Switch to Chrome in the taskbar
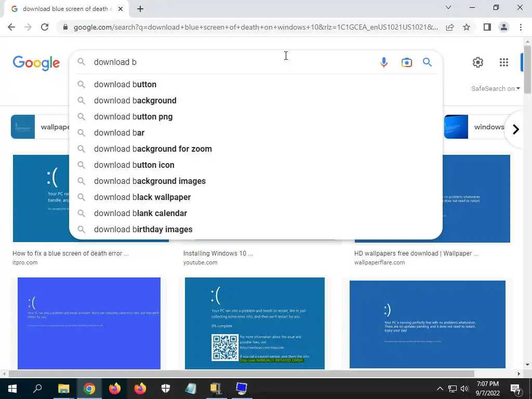Screen dimensions: 532x399 pyautogui.click(x=89, y=389)
